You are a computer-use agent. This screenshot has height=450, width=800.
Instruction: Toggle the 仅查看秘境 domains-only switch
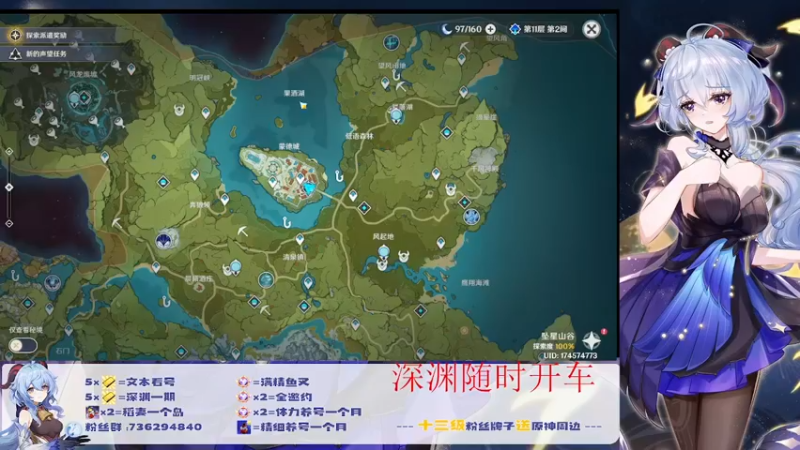tap(22, 345)
